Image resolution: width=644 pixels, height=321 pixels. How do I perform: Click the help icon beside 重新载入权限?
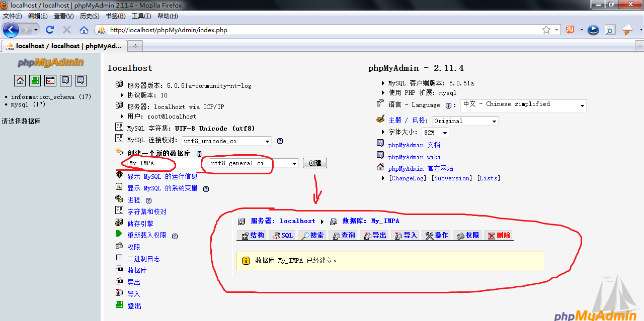(x=175, y=236)
